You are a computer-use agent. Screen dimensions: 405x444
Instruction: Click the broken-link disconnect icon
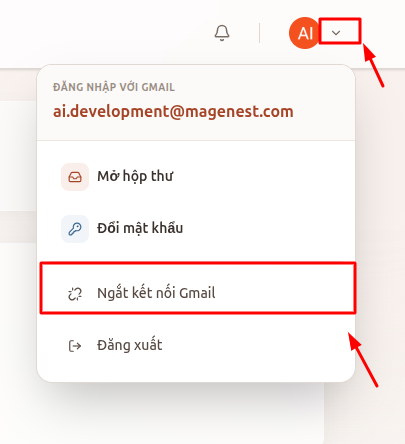(x=75, y=294)
